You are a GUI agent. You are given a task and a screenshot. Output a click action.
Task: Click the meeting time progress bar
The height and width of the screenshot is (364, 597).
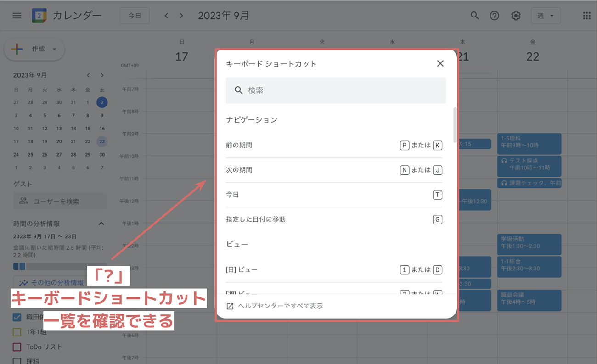(59, 266)
